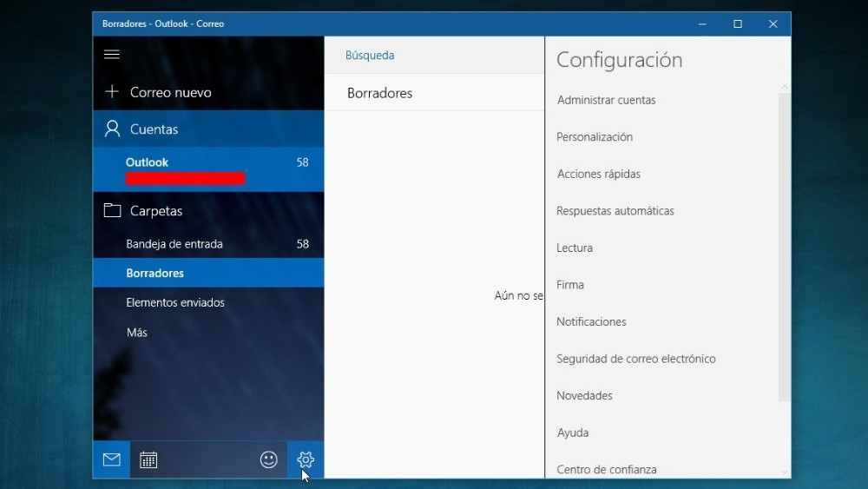Click the settings gear icon
The width and height of the screenshot is (868, 489).
pyautogui.click(x=305, y=459)
